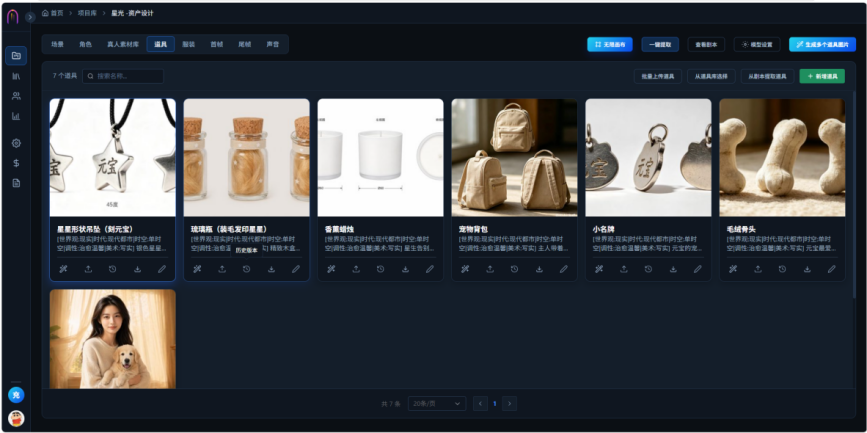Open the library books icon in sidebar
Screen dimensions: 867x433
tap(16, 76)
